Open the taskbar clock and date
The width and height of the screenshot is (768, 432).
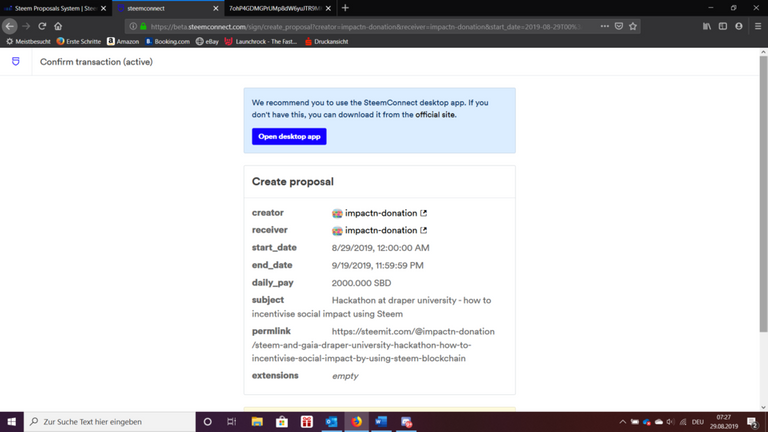coord(724,422)
